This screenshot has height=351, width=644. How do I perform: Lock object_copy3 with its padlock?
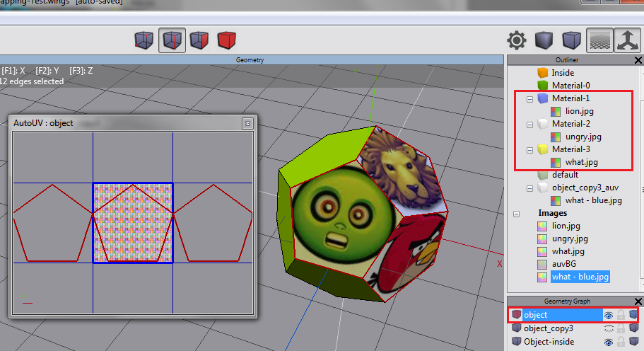click(x=621, y=329)
